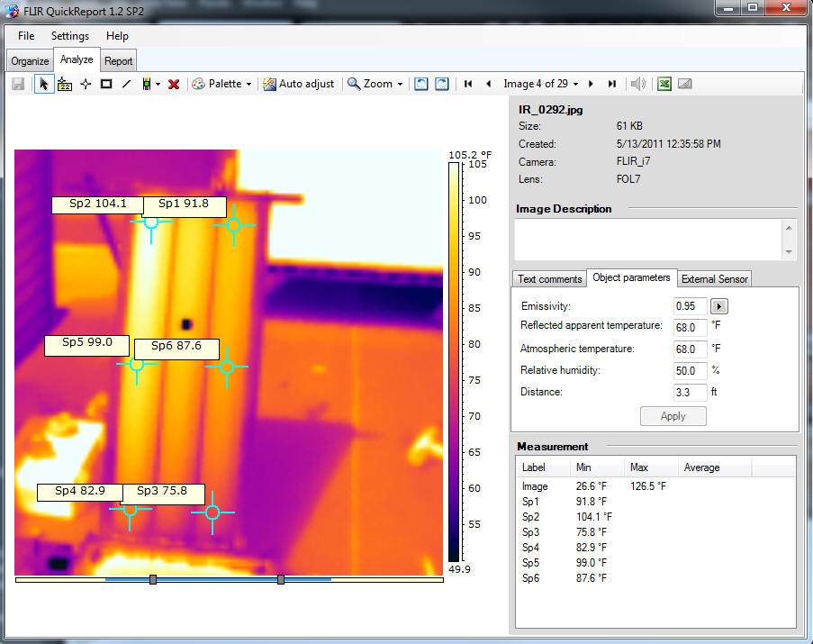Select the Sp2 row in Measurement table
The image size is (813, 644).
655,517
